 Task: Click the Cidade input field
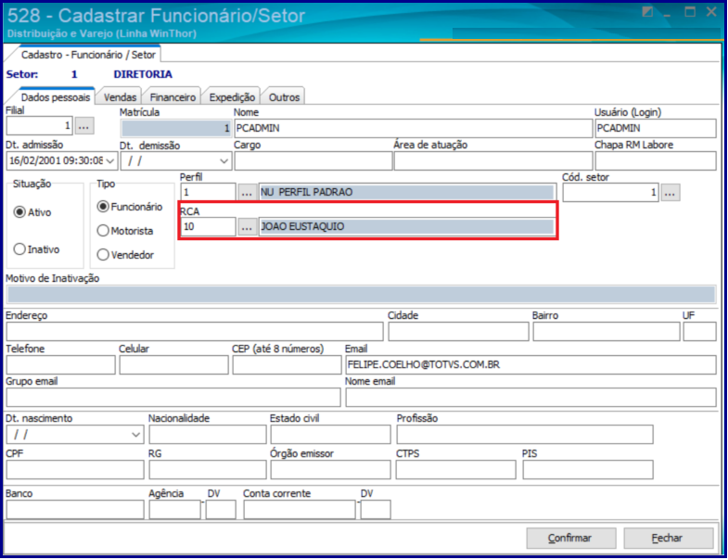click(458, 332)
